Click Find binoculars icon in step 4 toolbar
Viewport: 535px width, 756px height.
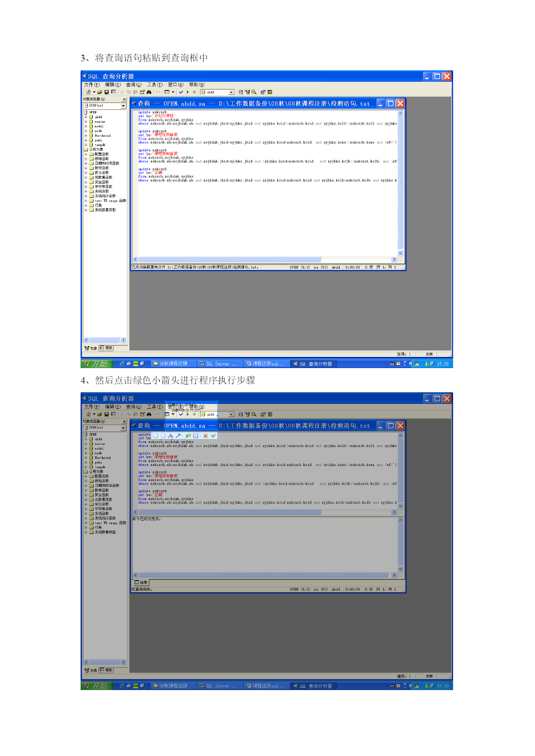[149, 414]
